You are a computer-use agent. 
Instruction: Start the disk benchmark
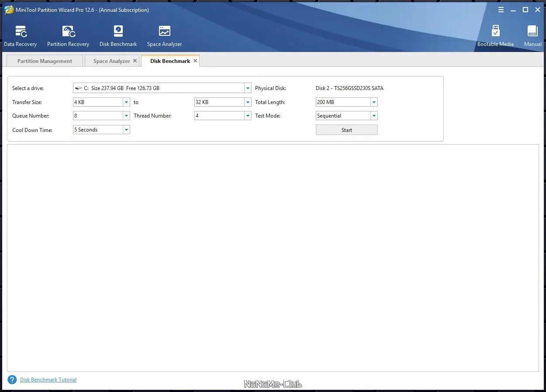pos(347,130)
